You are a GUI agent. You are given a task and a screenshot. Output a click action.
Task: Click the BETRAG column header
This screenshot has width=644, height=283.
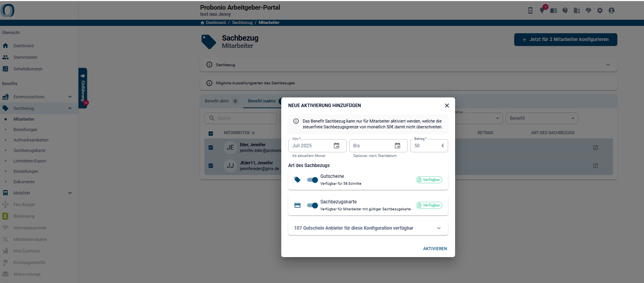click(x=485, y=133)
